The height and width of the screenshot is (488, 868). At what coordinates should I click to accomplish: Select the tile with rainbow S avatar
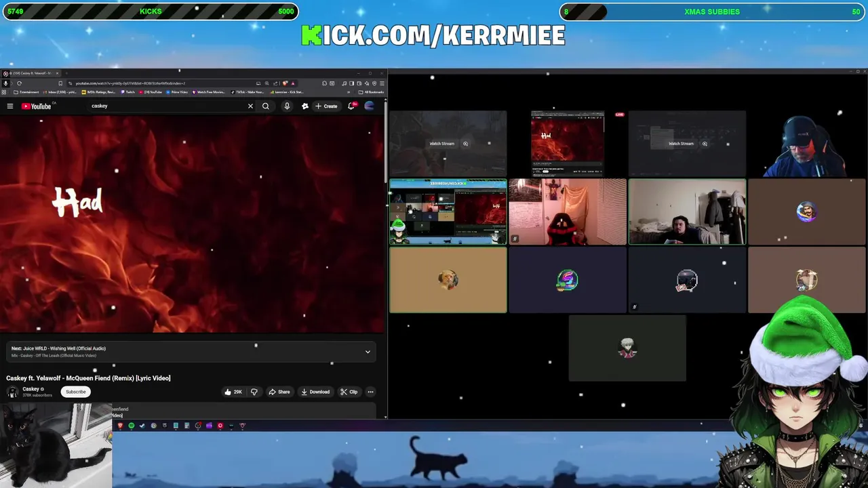pos(568,280)
